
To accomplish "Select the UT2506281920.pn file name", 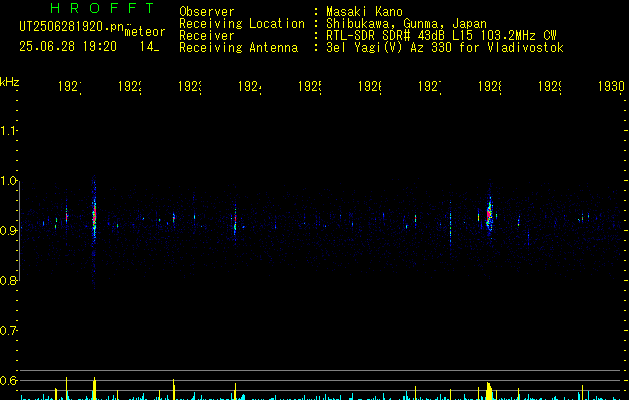I will click(x=72, y=27).
